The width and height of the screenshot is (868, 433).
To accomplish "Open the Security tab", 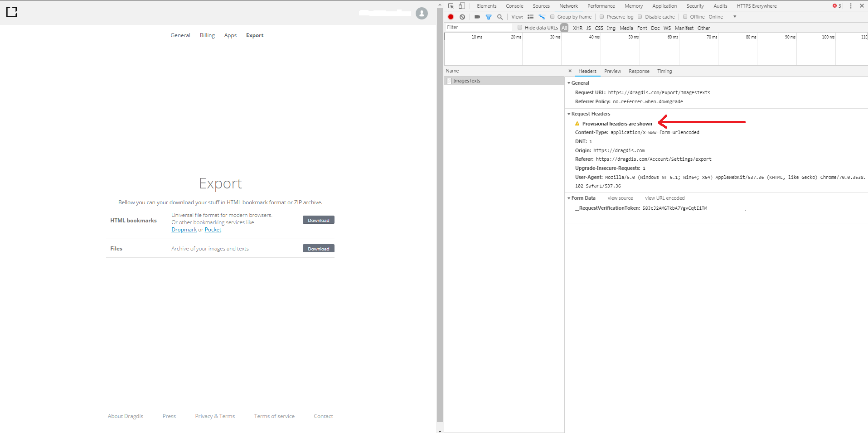I will (x=695, y=6).
